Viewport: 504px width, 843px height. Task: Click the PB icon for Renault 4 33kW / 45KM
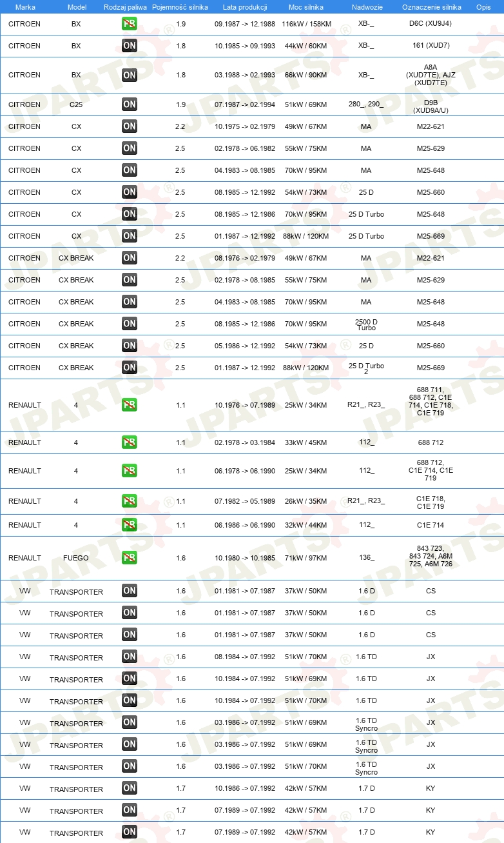pos(130,442)
